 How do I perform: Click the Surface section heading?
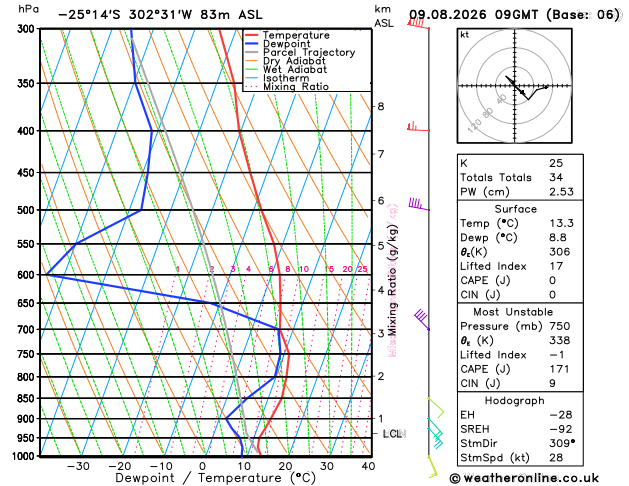tap(515, 209)
